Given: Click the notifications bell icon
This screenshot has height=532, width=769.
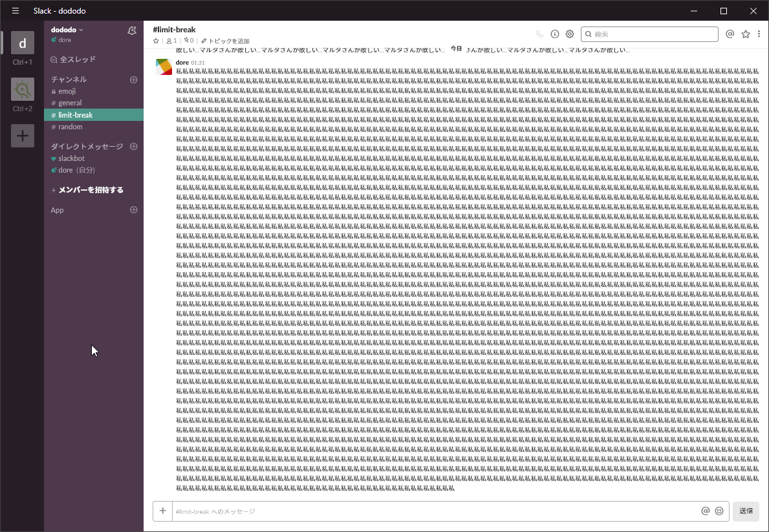Looking at the screenshot, I should click(132, 30).
